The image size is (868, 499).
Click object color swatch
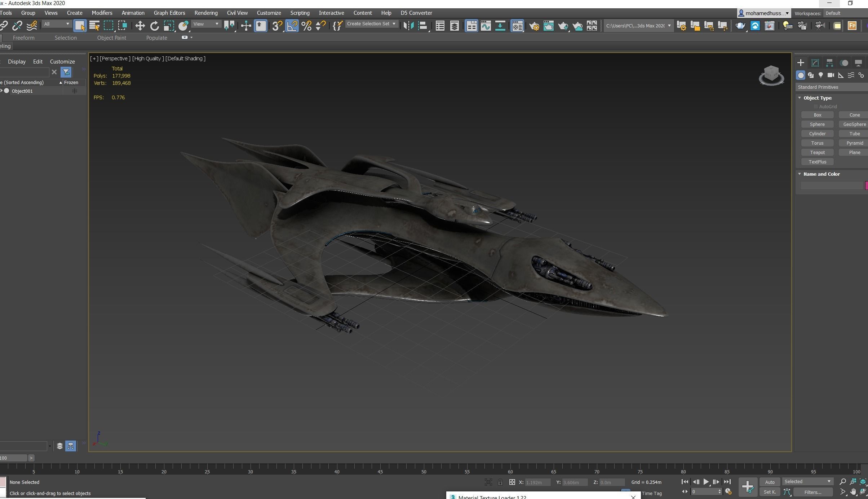coord(867,185)
